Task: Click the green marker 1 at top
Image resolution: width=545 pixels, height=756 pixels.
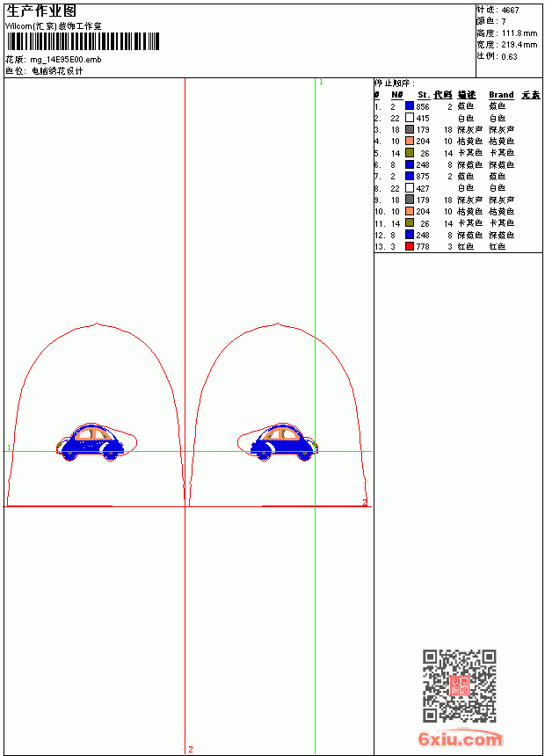Action: 321,83
